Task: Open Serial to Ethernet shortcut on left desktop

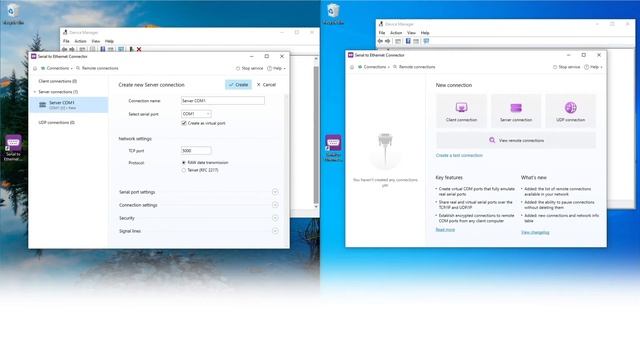Action: pos(13,148)
